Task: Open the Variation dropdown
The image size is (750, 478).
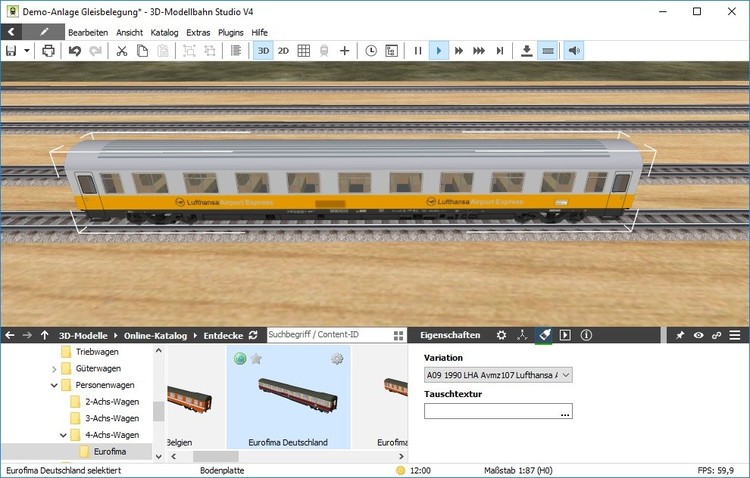Action: 498,375
